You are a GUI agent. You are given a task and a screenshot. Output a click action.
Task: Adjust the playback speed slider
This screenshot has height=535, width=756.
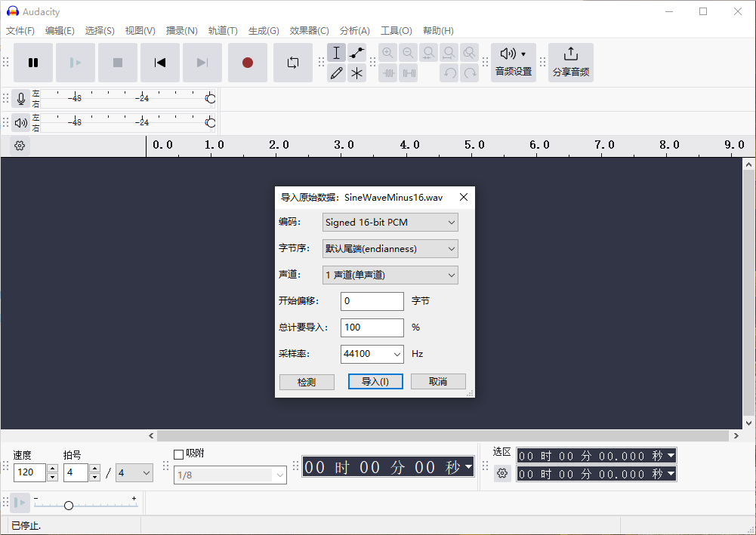click(x=68, y=506)
